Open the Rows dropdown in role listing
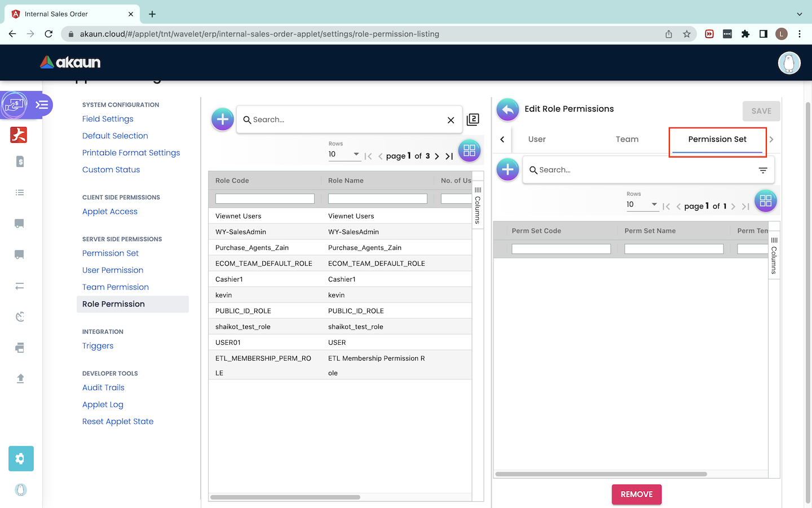This screenshot has width=812, height=508. pos(344,154)
